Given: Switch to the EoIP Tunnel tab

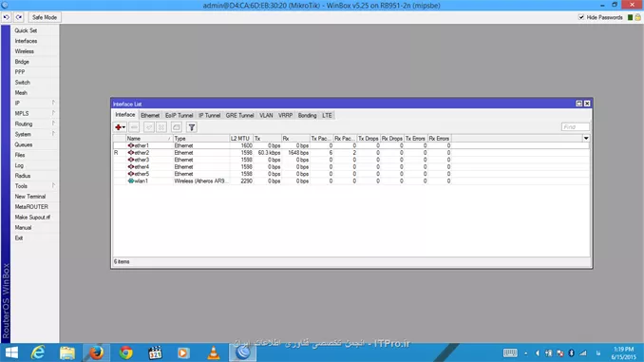Looking at the screenshot, I should pos(180,116).
